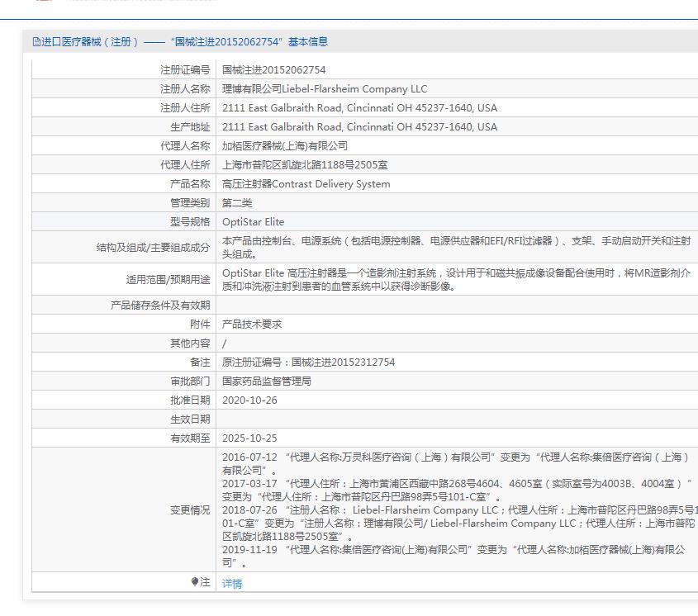The image size is (698, 616).
Task: Click the 其他内容 row label
Action: click(x=190, y=344)
